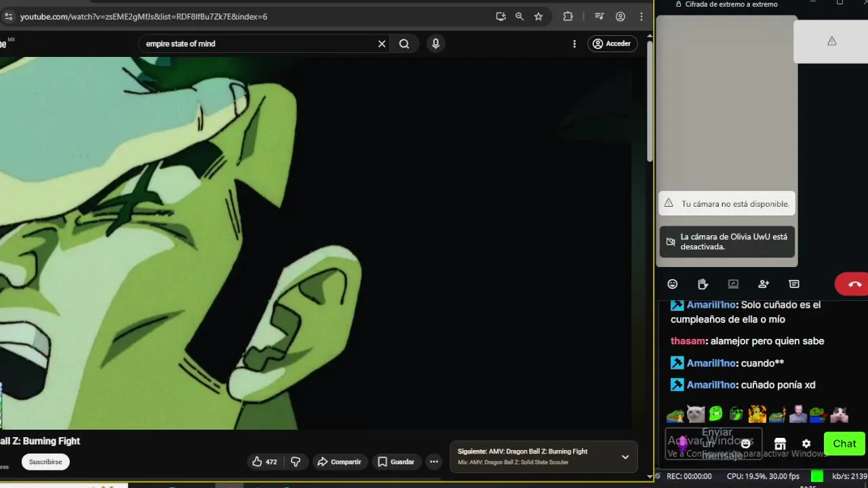This screenshot has height=488, width=868.
Task: Open Chrome media controls icon
Action: [599, 16]
